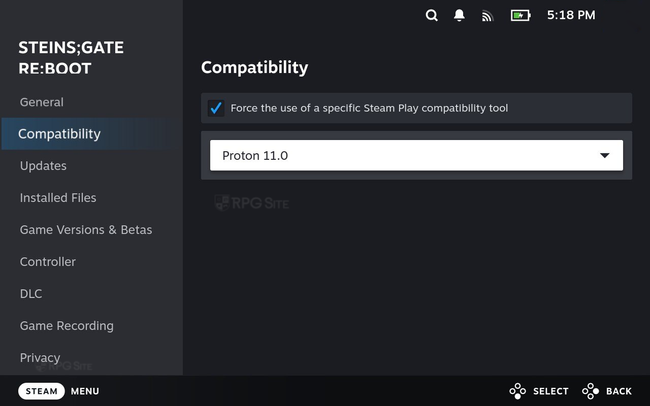Image resolution: width=650 pixels, height=406 pixels.
Task: Open the Installed Files section
Action: point(58,198)
